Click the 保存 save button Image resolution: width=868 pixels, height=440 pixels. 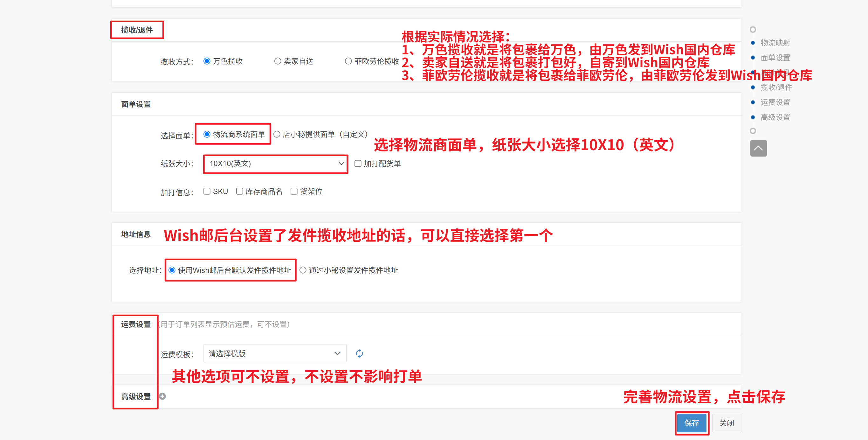[x=692, y=423]
